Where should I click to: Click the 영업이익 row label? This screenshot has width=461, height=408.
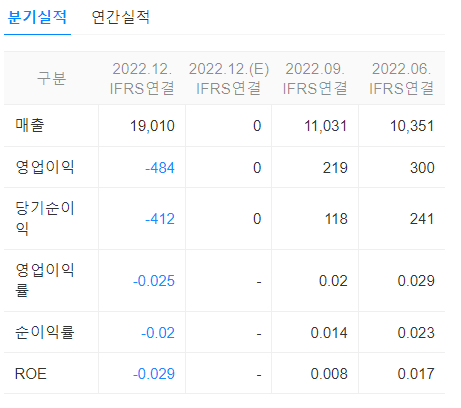(x=45, y=167)
